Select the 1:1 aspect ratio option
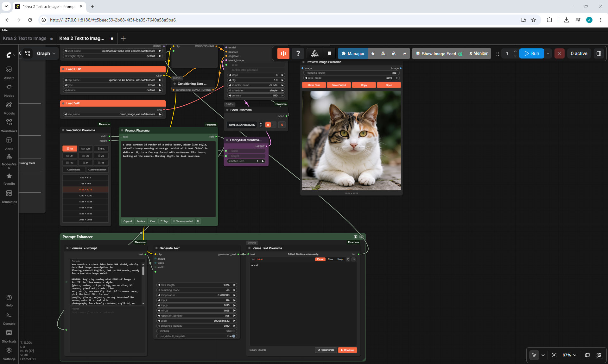608x364 pixels. (x=70, y=149)
